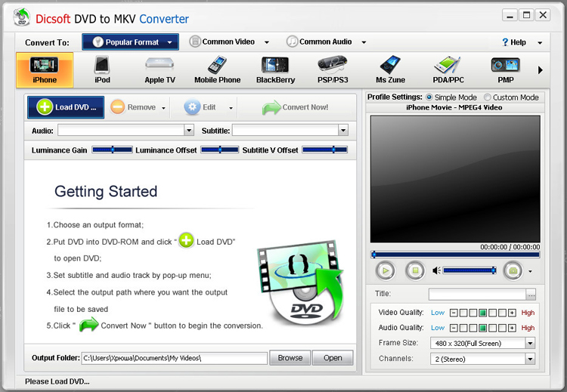Stop playback with the stop button
This screenshot has height=392, width=567.
[414, 270]
